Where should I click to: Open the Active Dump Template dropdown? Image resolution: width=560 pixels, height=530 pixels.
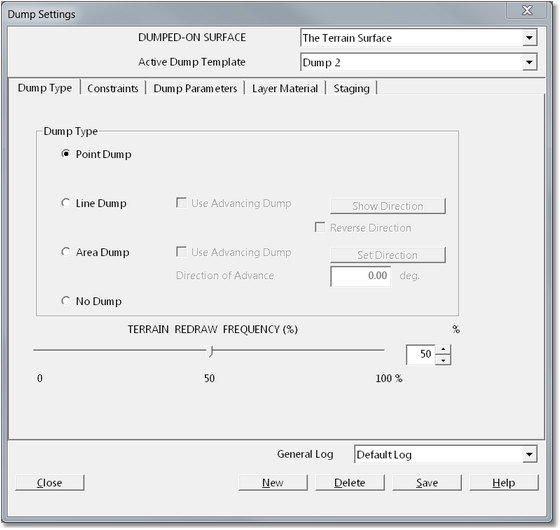pos(529,62)
